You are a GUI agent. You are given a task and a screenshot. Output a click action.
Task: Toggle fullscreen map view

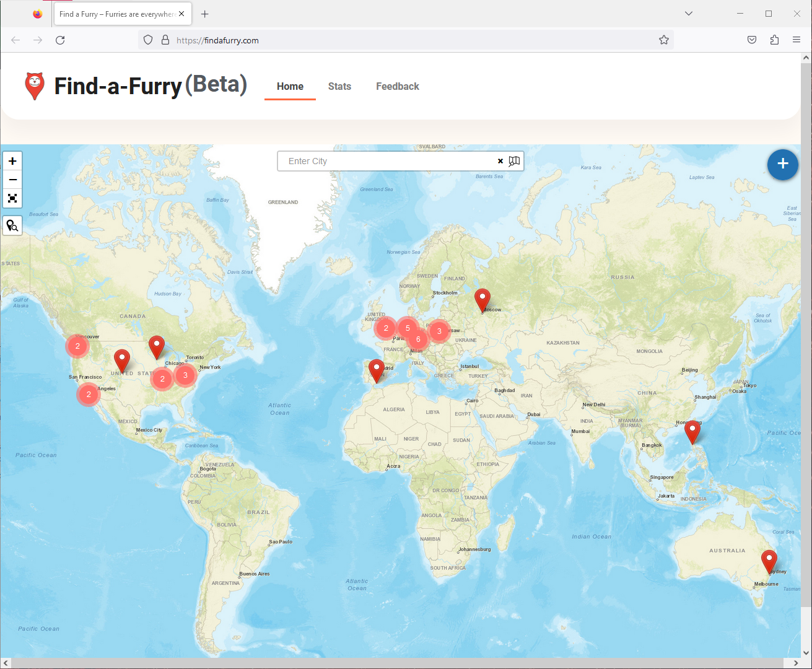12,198
